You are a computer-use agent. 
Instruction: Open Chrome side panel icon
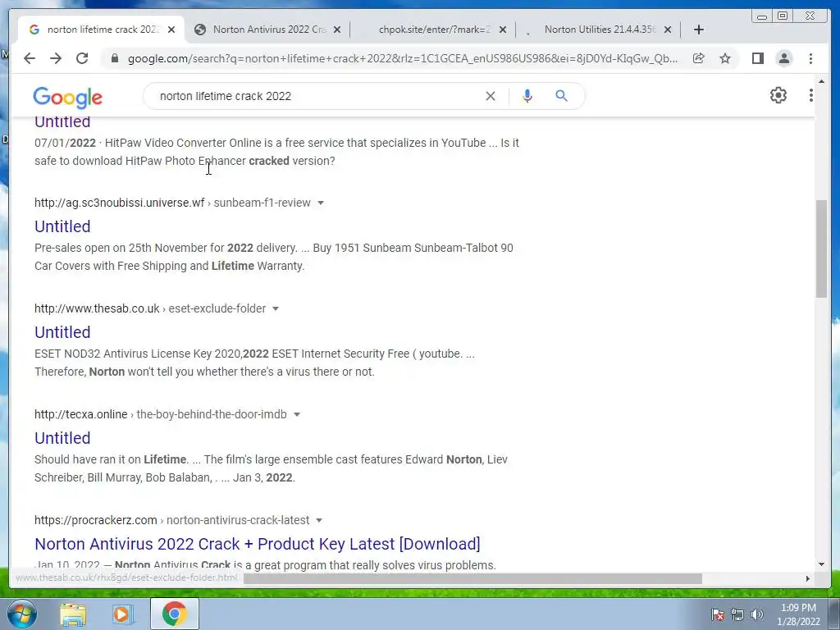tap(757, 58)
